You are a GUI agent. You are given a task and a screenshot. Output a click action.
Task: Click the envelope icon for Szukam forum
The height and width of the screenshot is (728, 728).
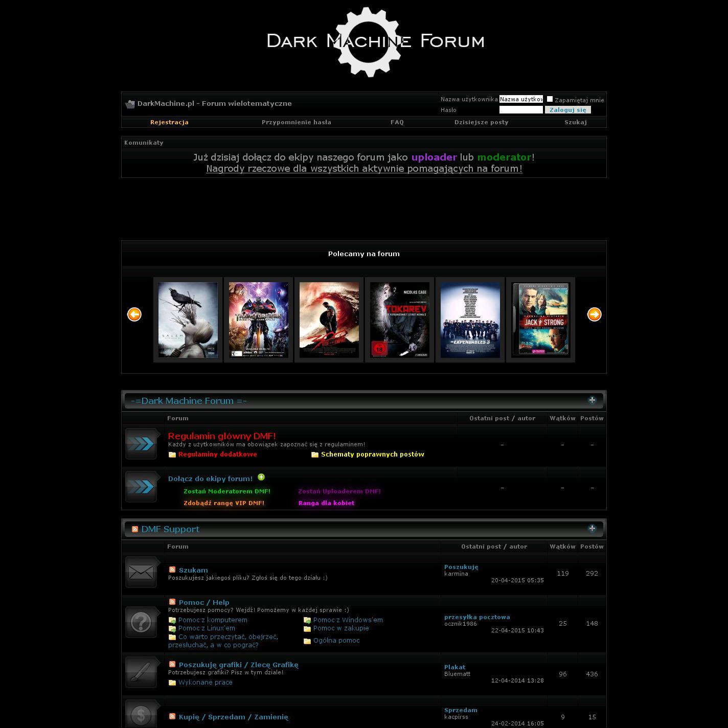pyautogui.click(x=141, y=572)
